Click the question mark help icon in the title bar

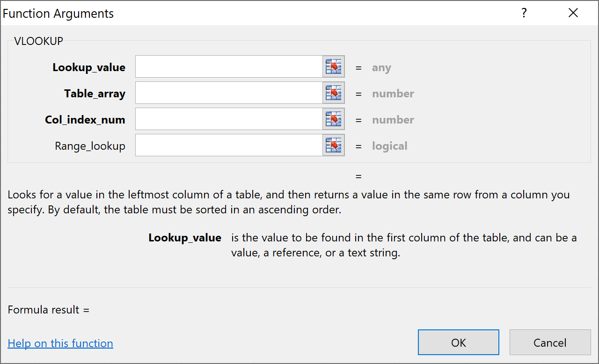(524, 13)
